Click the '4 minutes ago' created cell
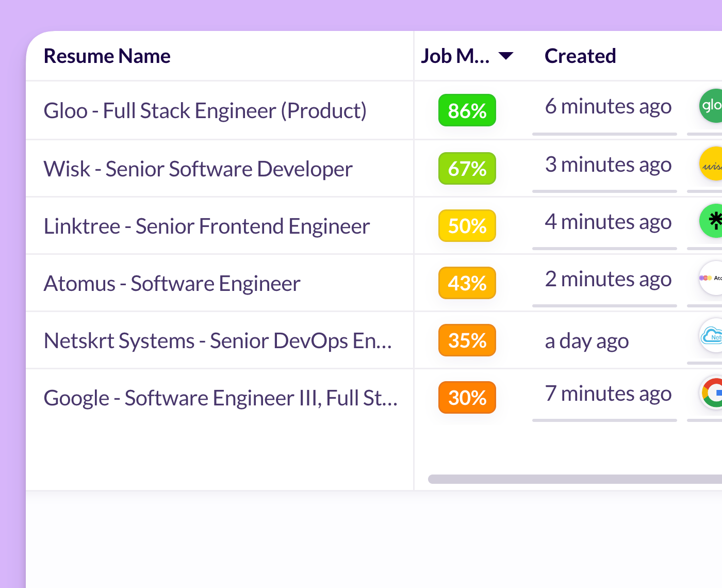Screen dimensions: 722x588 [x=608, y=222]
